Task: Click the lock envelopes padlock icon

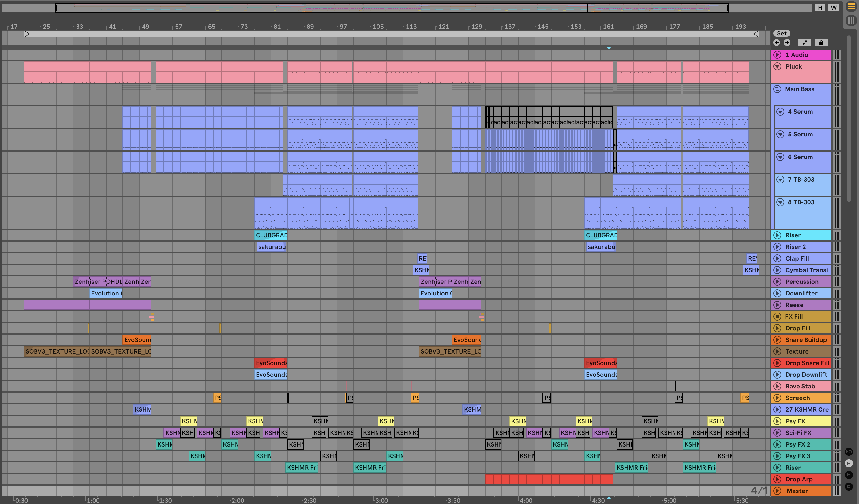Action: pyautogui.click(x=821, y=43)
